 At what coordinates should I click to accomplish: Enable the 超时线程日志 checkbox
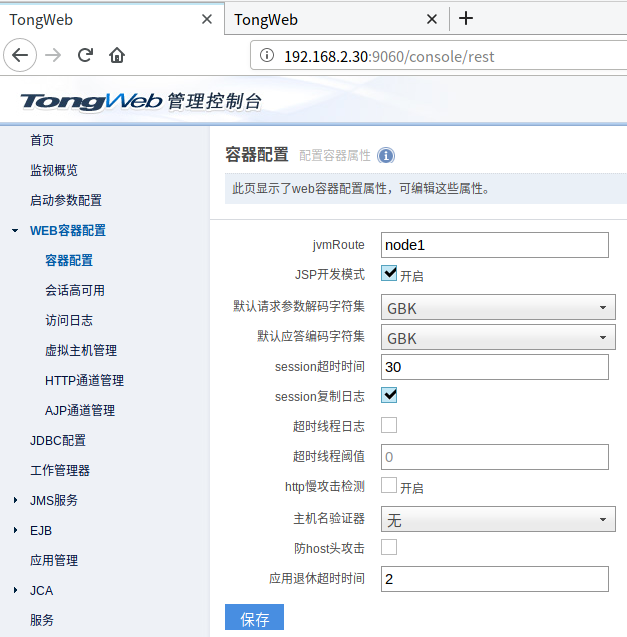tap(389, 425)
